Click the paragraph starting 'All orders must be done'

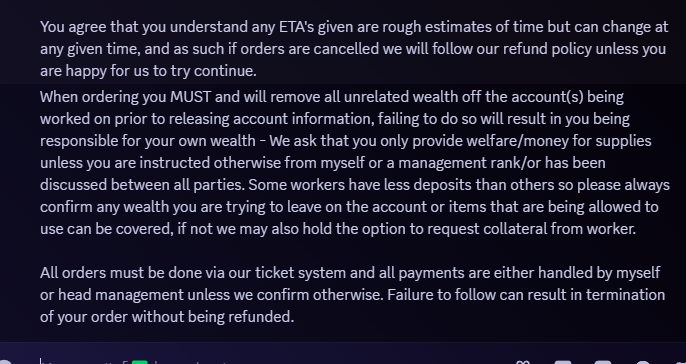click(353, 294)
